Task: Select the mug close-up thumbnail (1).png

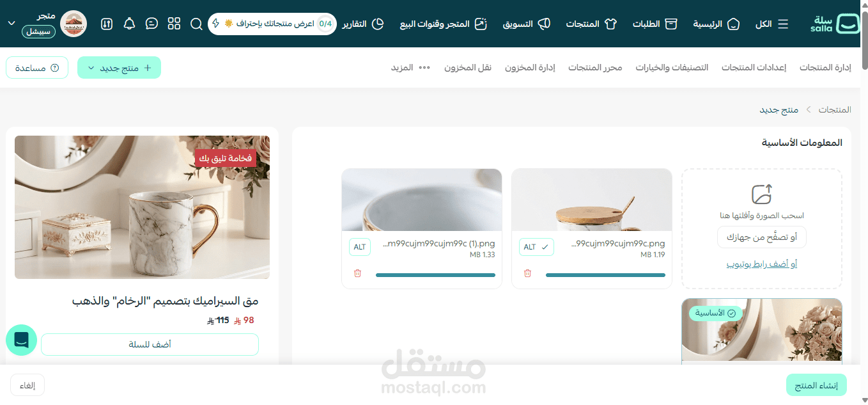Action: [422, 200]
